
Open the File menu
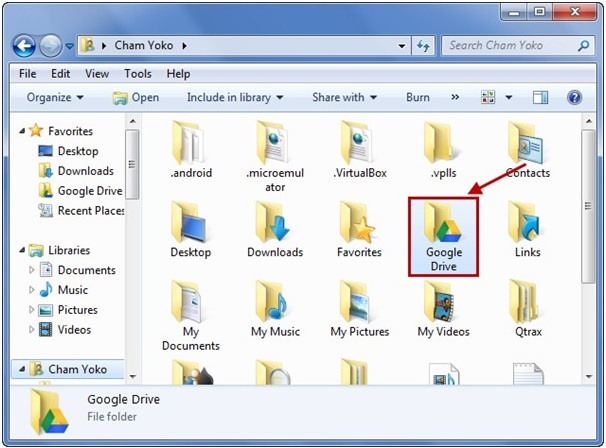pyautogui.click(x=27, y=73)
